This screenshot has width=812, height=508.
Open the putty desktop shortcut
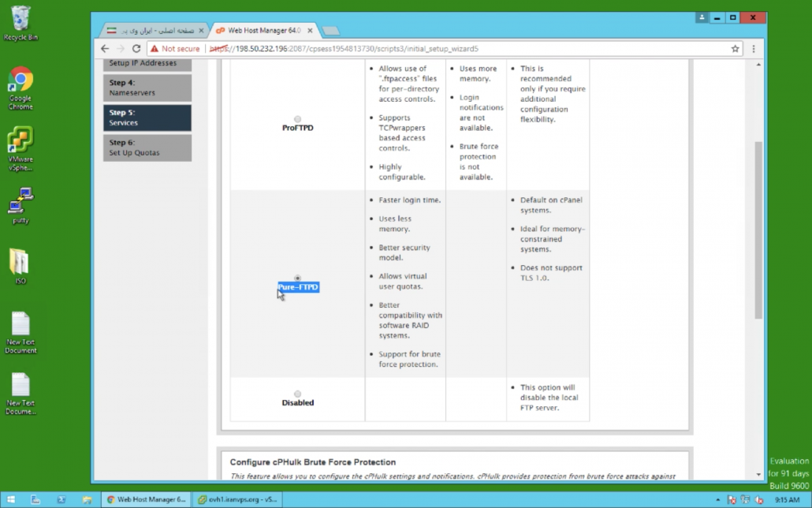pos(20,205)
